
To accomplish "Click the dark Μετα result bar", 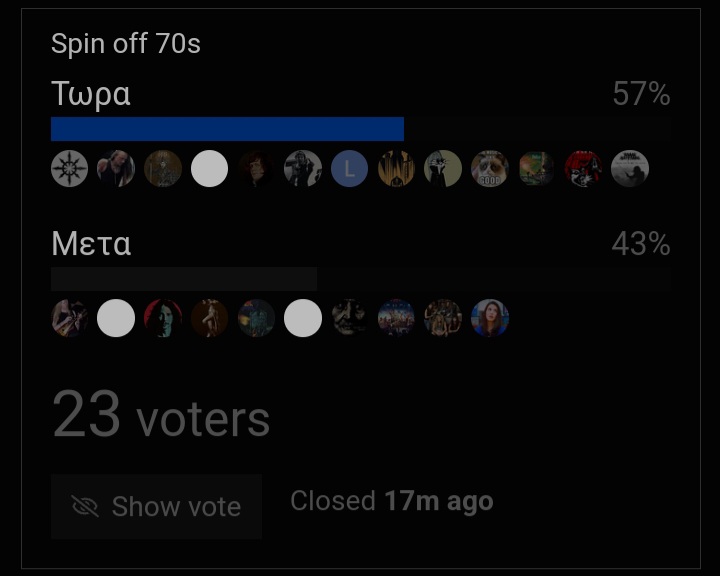I will 184,279.
